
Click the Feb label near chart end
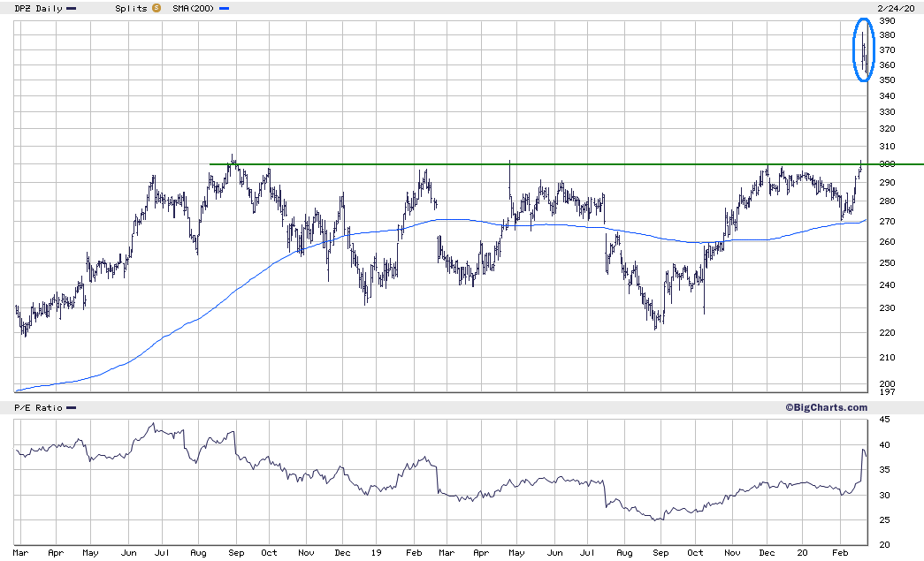click(840, 553)
